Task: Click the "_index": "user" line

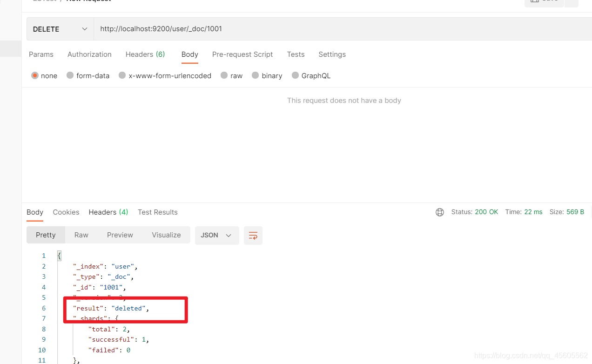Action: [105, 267]
